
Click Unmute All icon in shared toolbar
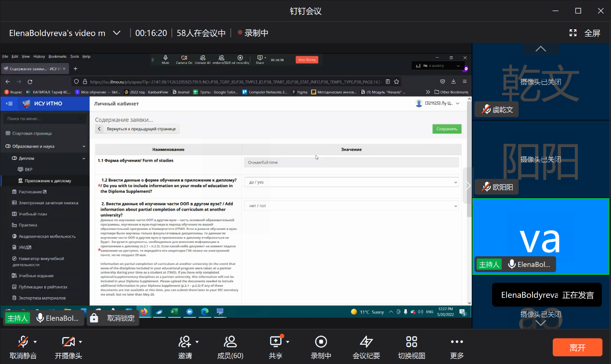[x=203, y=60]
